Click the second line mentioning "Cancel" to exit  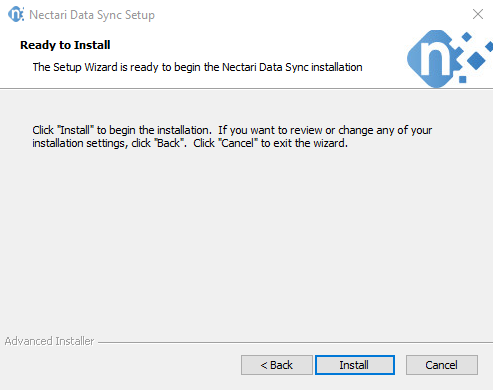(190, 143)
